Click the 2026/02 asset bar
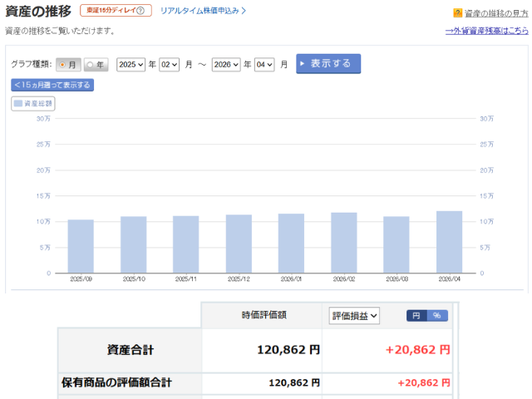The width and height of the screenshot is (532, 399). click(344, 243)
